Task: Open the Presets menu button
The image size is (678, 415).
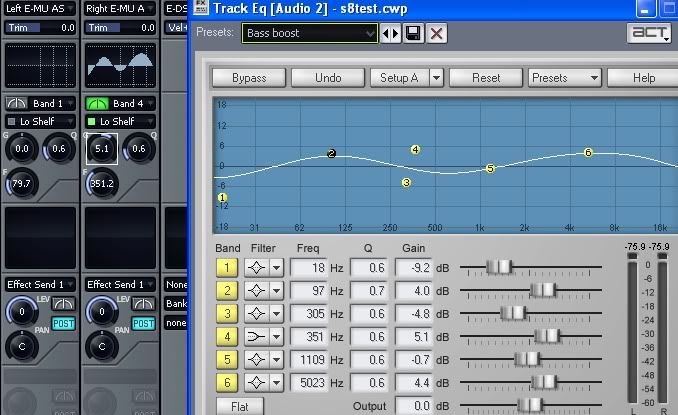Action: (x=564, y=77)
